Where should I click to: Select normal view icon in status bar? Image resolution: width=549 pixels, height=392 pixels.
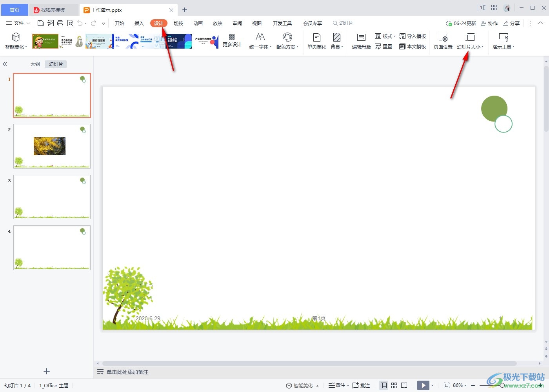(384, 385)
